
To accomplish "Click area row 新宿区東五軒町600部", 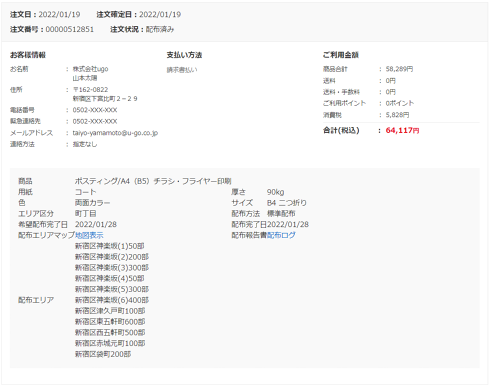I will click(x=110, y=322).
